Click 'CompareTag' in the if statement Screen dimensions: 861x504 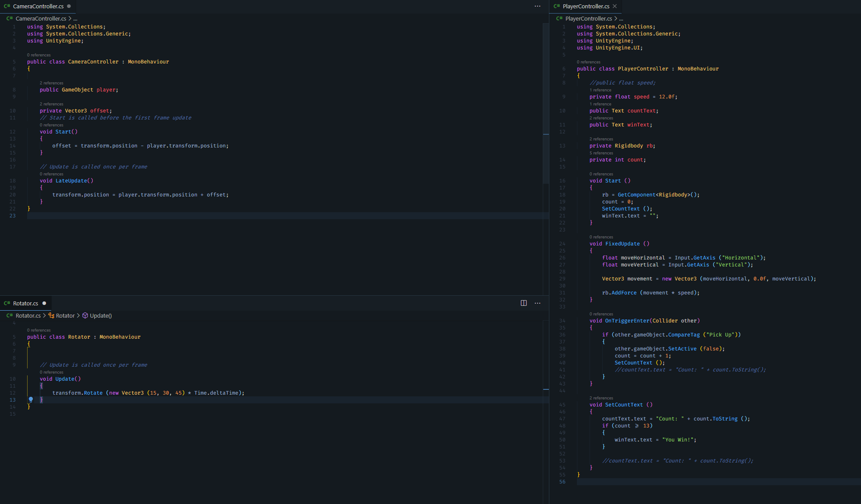click(x=684, y=335)
